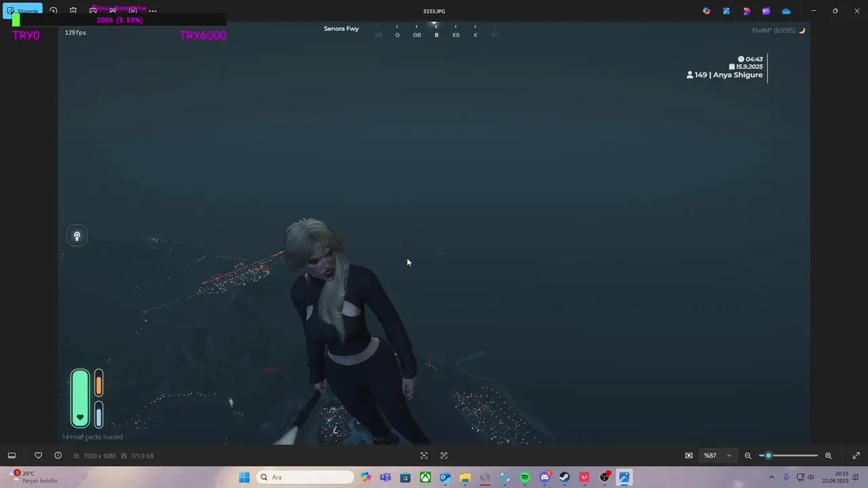Switch to the Photos app taskbar icon

(624, 477)
